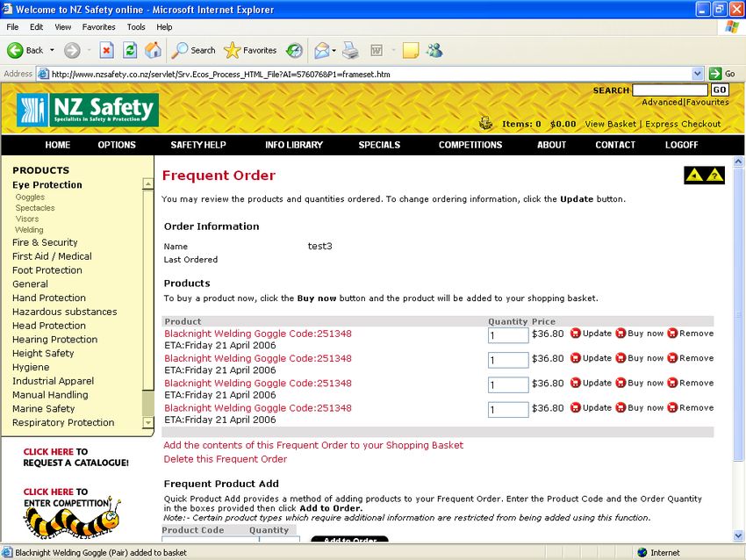
Task: Select the LOGOFF nav item
Action: click(681, 145)
